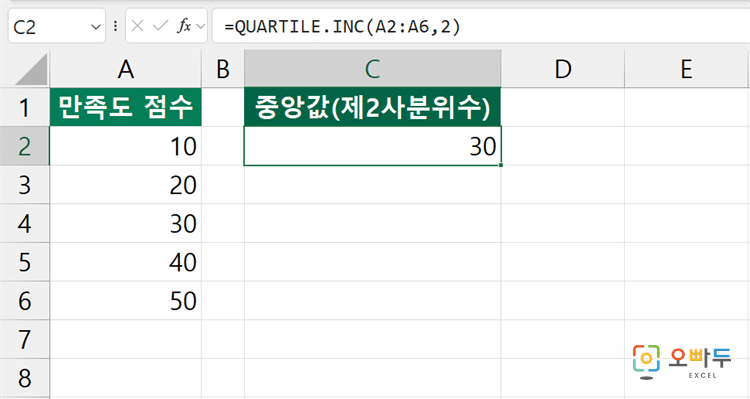Click cell A5 containing 40

coord(125,262)
